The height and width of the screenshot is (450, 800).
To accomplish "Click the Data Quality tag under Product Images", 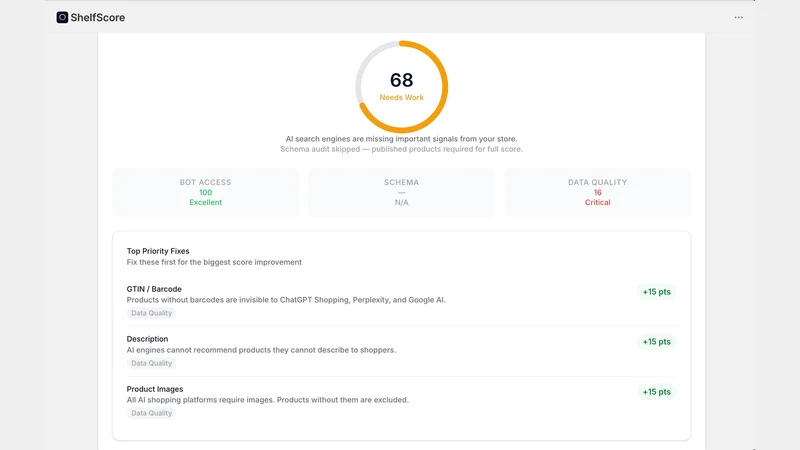I will pos(152,413).
